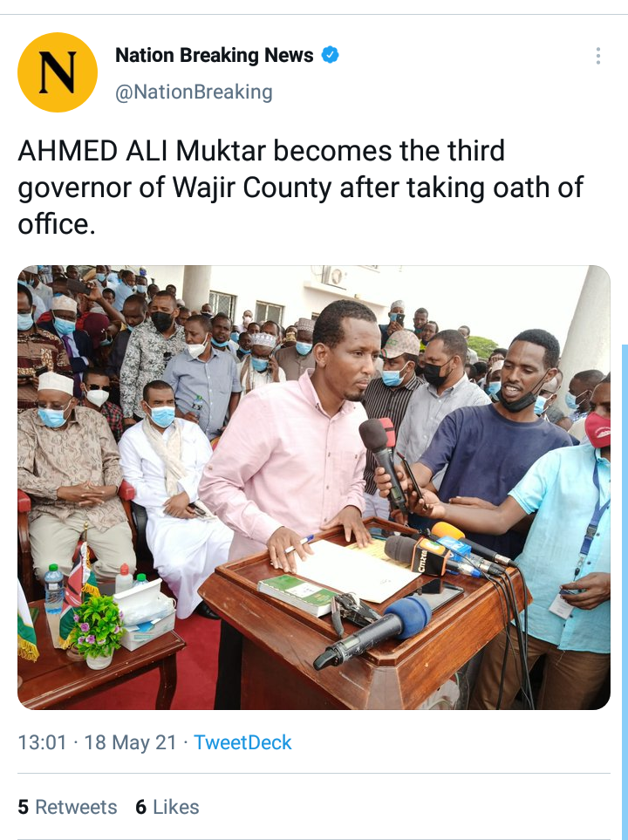628x840 pixels.
Task: Open the TweetDeck source link
Action: [242, 742]
